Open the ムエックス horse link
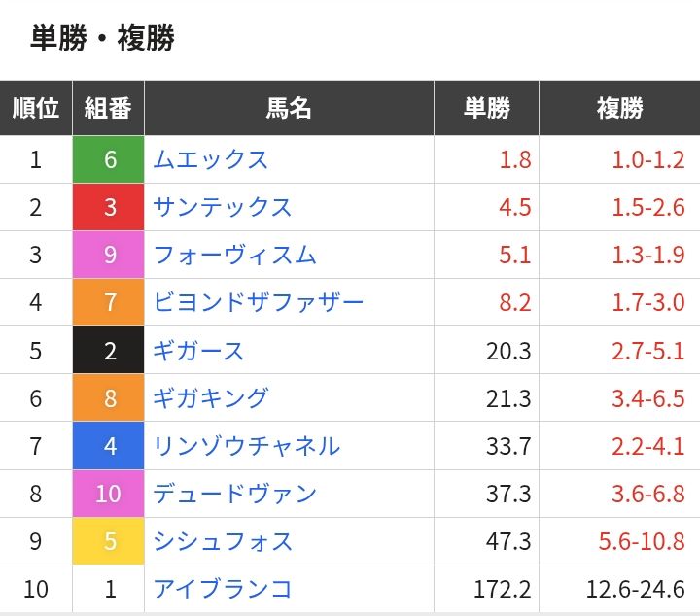700x616 pixels. point(210,159)
